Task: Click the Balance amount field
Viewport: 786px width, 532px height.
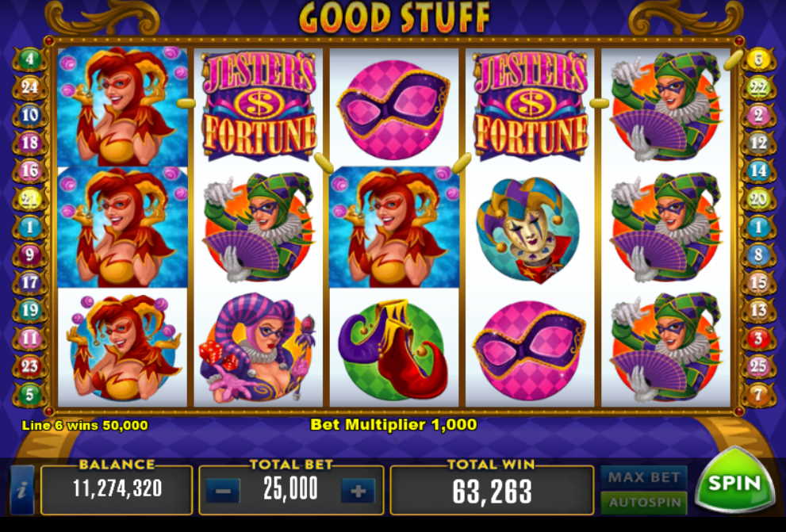Action: click(x=117, y=489)
